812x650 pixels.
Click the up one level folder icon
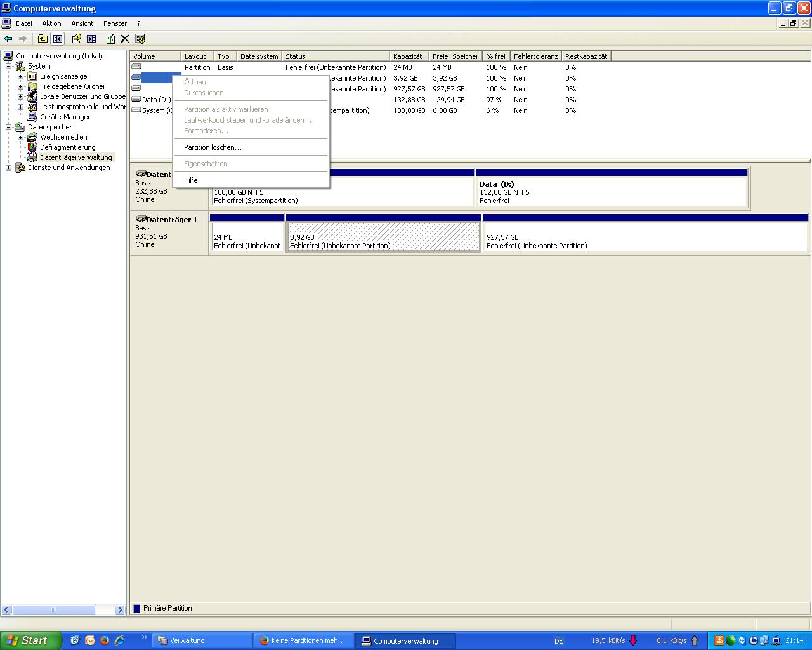[x=43, y=39]
